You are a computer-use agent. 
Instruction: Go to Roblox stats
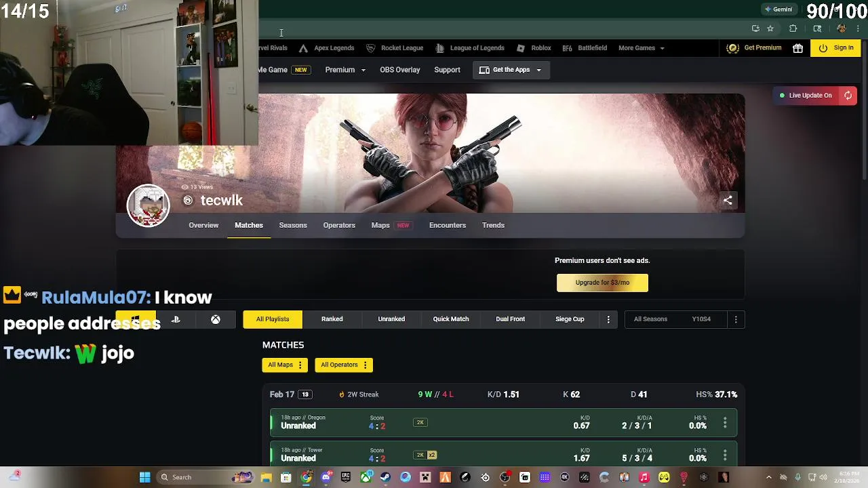pos(534,48)
